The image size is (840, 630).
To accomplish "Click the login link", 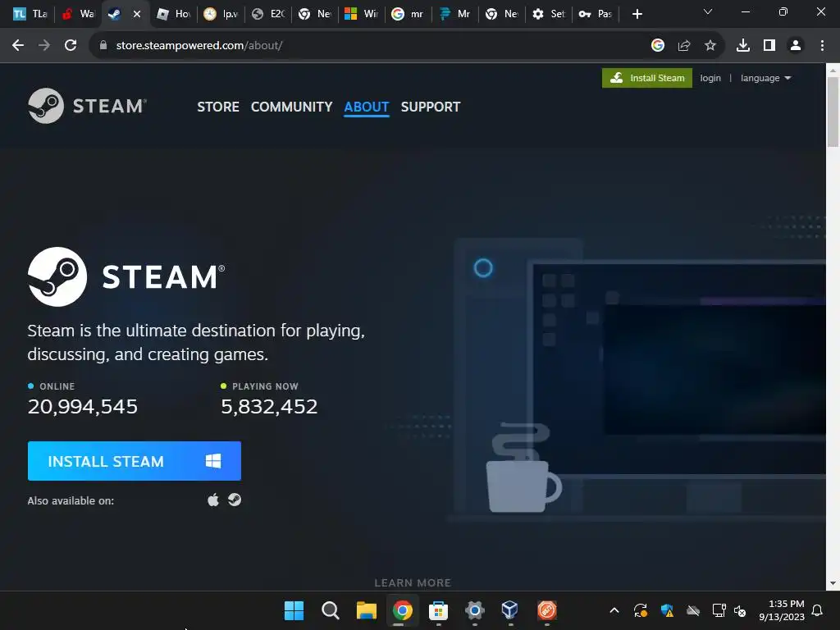I will (x=710, y=78).
